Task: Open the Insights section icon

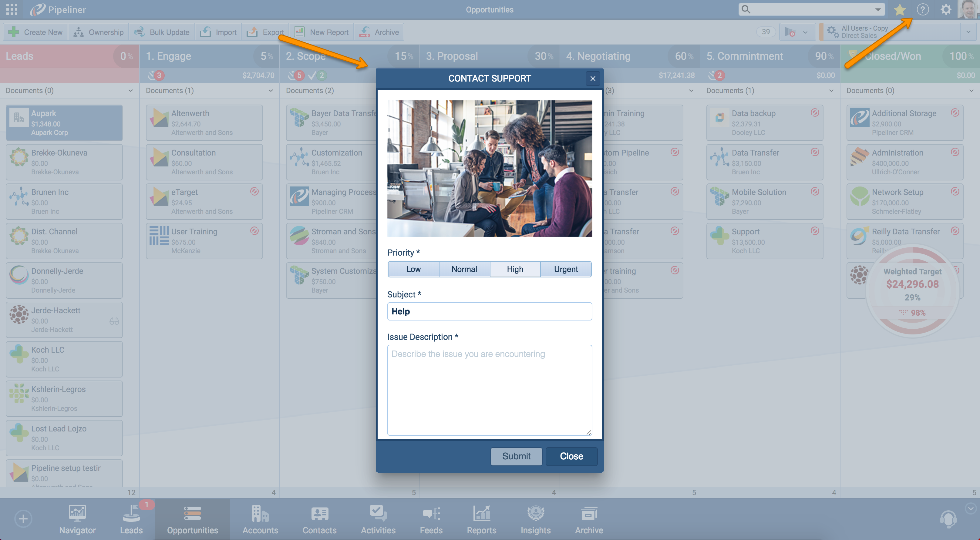Action: click(x=535, y=513)
